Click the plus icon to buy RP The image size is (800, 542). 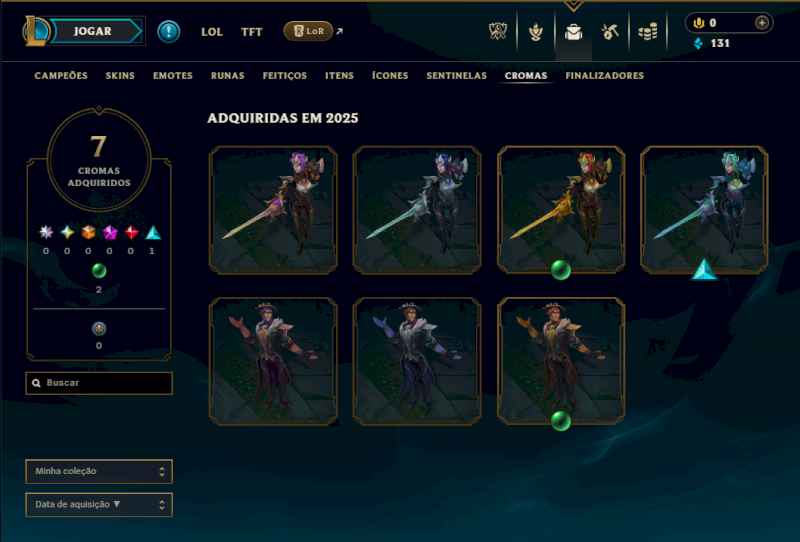pos(762,22)
